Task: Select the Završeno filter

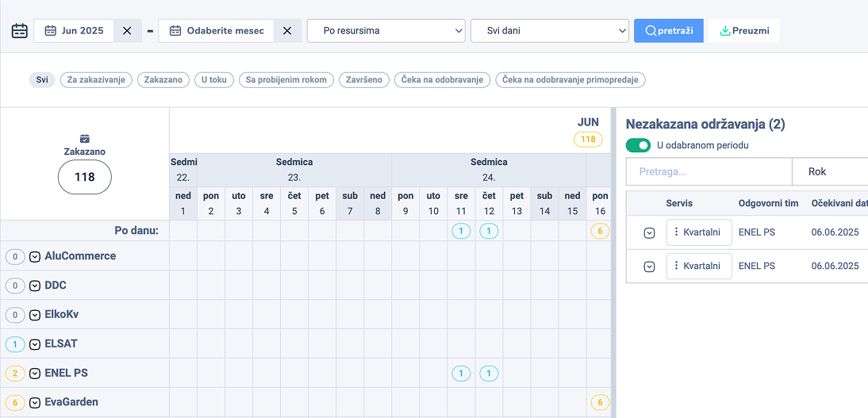Action: (x=364, y=80)
